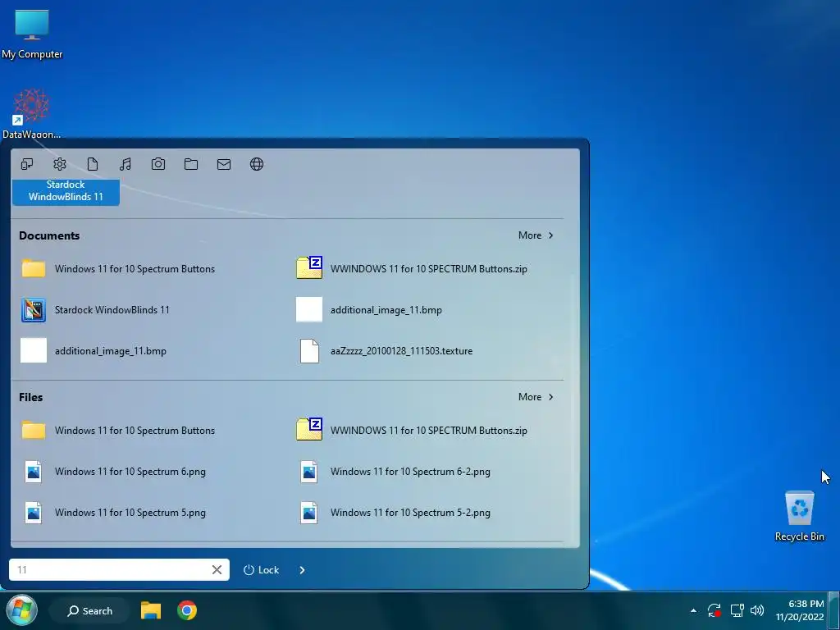840x630 pixels.
Task: Open Windows 11 for 10 Spectrum 6.png
Action: click(113, 472)
